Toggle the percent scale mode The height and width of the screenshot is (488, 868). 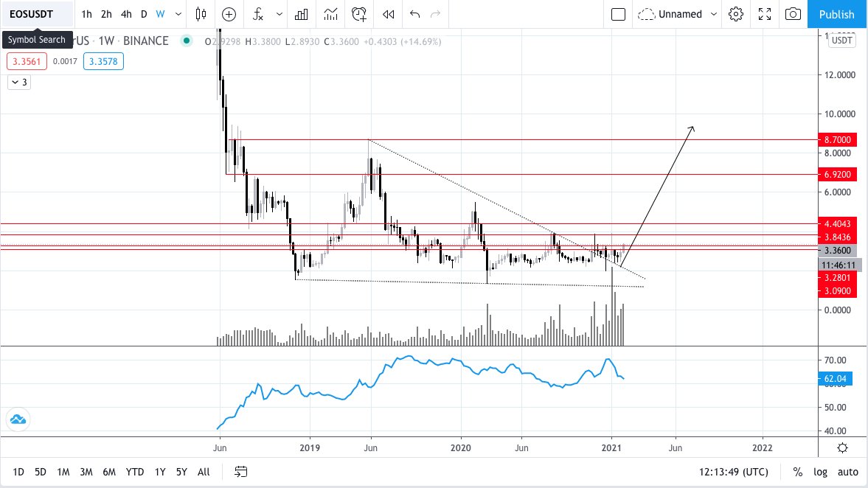(x=798, y=472)
